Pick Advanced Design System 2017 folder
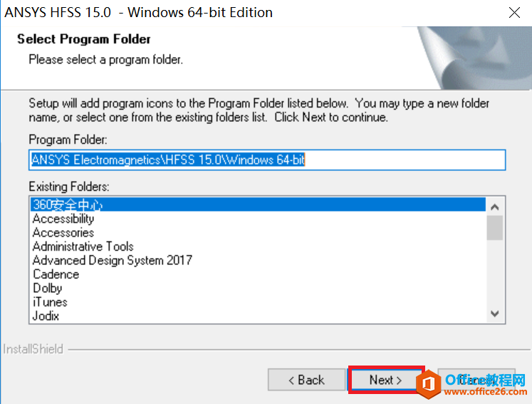The width and height of the screenshot is (532, 404). pos(112,260)
